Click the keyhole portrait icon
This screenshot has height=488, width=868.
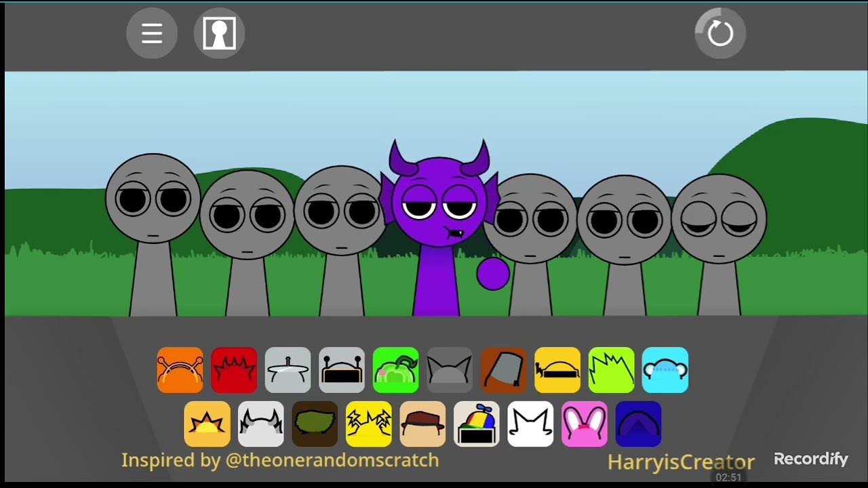tap(219, 33)
